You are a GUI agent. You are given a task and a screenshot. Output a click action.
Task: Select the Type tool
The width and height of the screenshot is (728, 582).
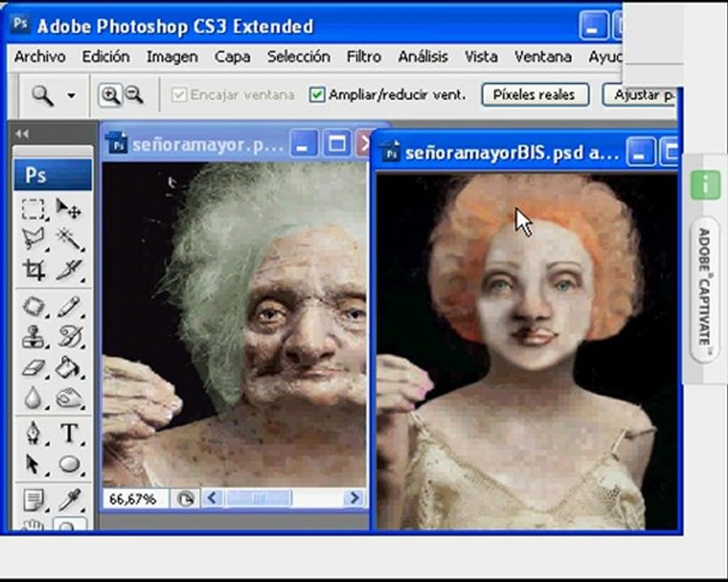click(x=70, y=433)
